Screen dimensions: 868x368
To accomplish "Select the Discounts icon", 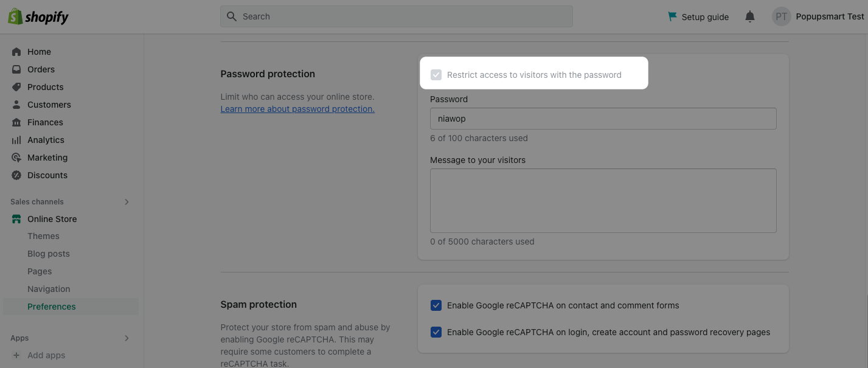I will pyautogui.click(x=16, y=175).
